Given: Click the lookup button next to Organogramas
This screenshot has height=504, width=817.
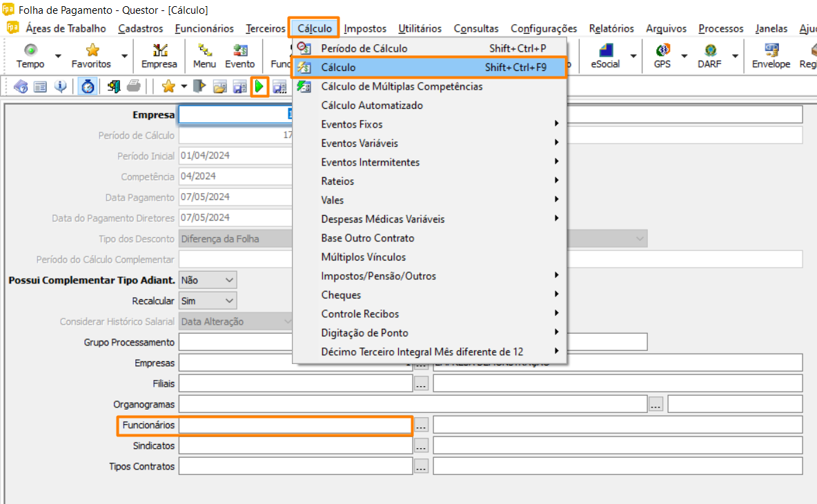Looking at the screenshot, I should tap(656, 405).
